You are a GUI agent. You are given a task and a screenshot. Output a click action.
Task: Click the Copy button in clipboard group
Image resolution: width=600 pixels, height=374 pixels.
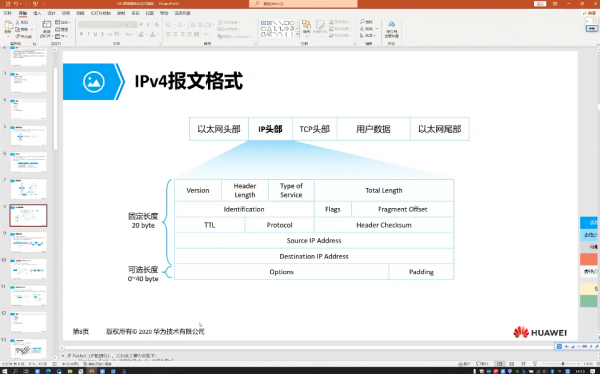(22, 29)
